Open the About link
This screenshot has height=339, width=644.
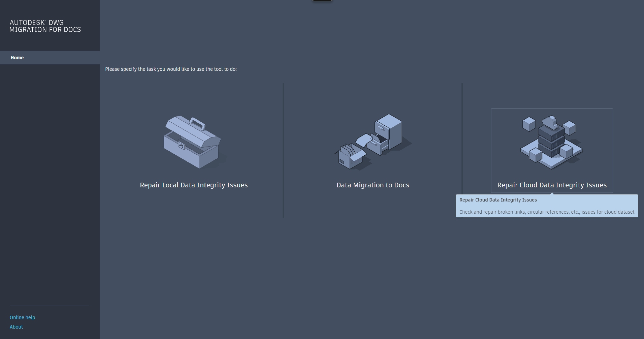(17, 327)
